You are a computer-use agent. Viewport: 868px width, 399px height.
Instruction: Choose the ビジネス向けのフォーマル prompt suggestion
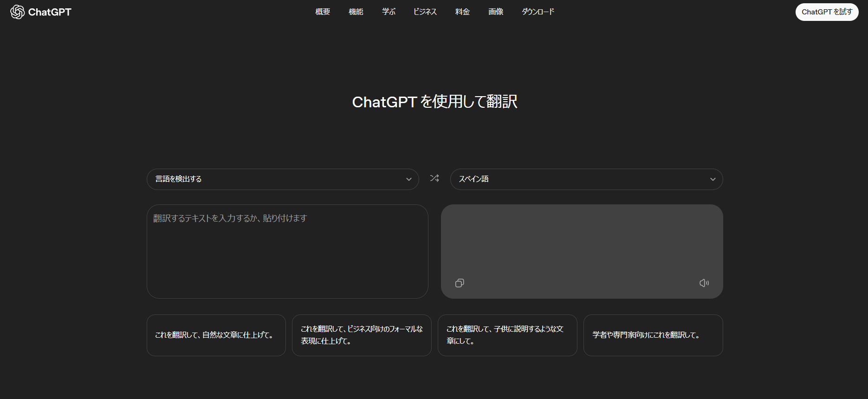(x=362, y=335)
